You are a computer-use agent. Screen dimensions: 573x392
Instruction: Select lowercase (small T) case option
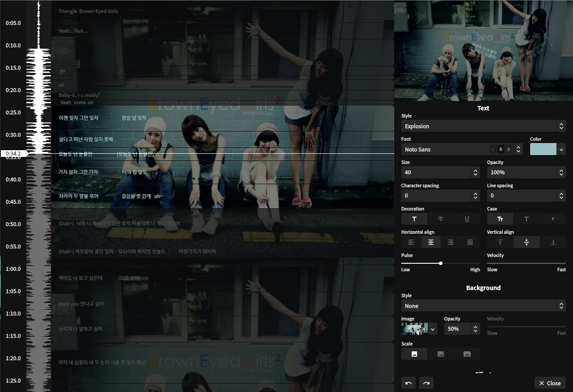pyautogui.click(x=553, y=219)
